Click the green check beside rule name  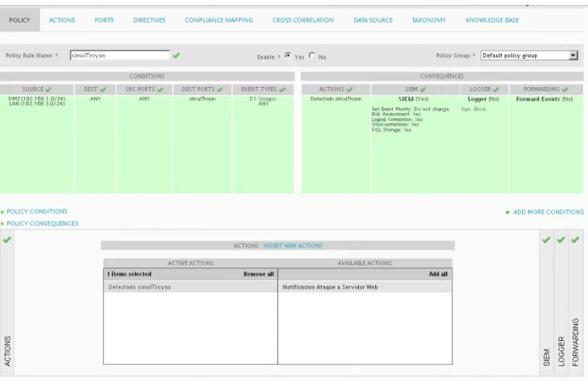(x=176, y=56)
